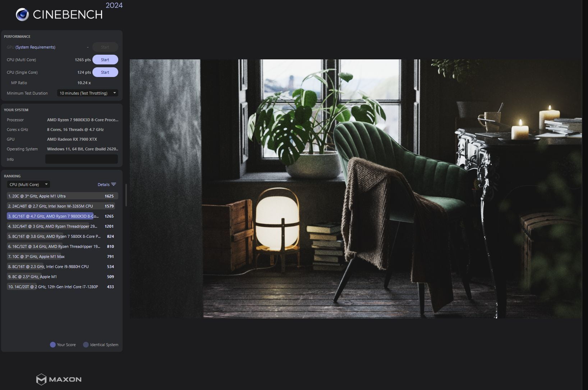The height and width of the screenshot is (390, 588).
Task: Click the Info text field
Action: pyautogui.click(x=82, y=159)
